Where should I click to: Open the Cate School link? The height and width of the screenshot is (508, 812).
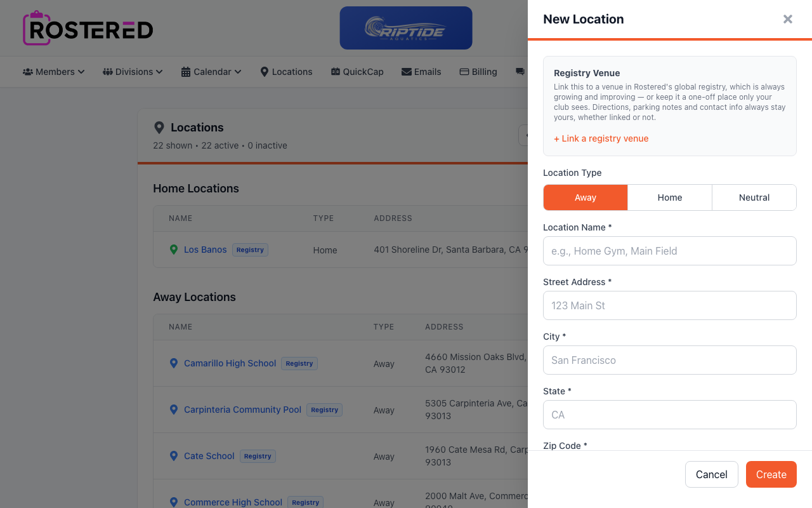click(x=209, y=456)
